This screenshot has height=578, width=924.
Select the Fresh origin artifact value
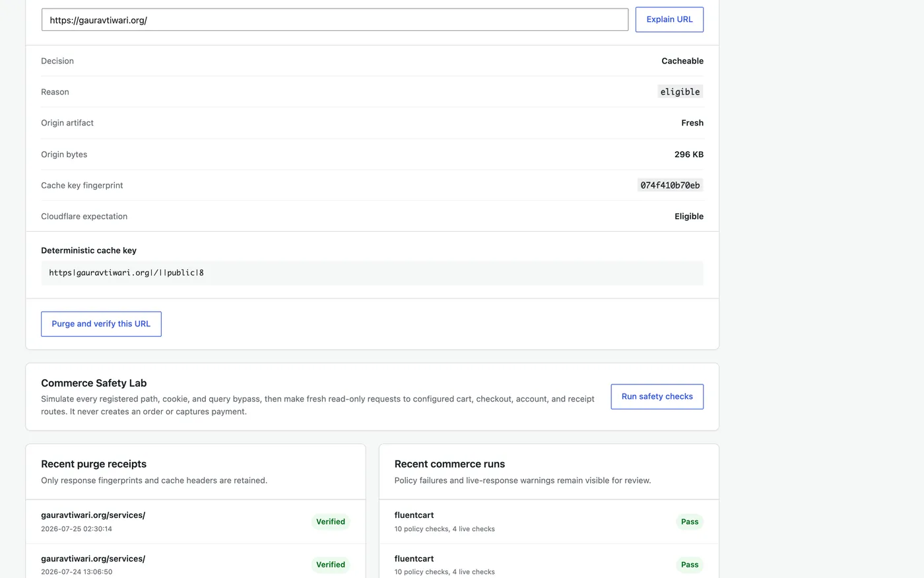[x=692, y=123]
